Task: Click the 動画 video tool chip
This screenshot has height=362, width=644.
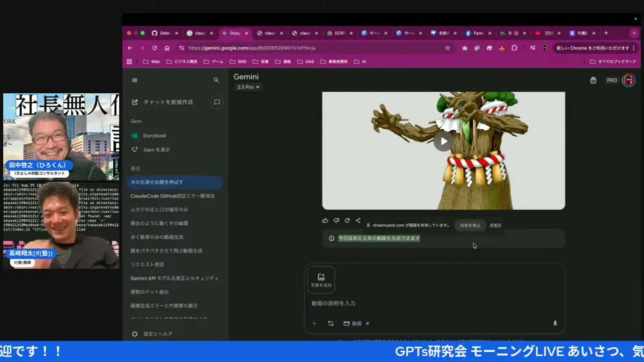Action: point(353,323)
